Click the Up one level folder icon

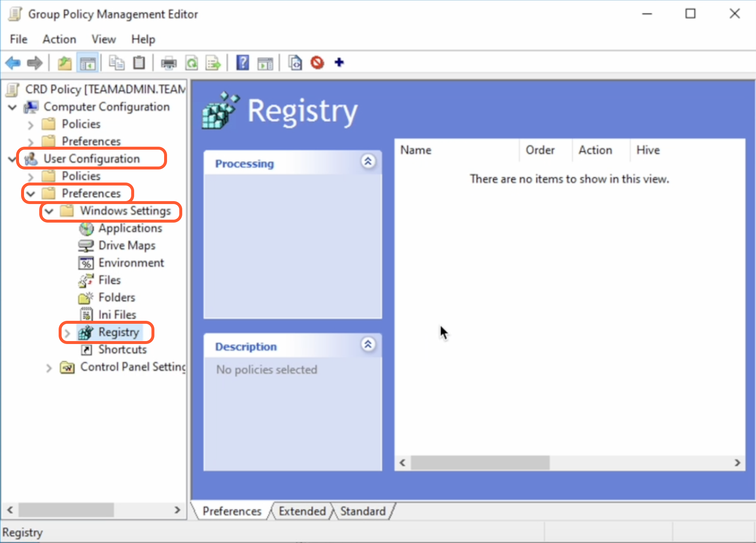click(x=65, y=63)
